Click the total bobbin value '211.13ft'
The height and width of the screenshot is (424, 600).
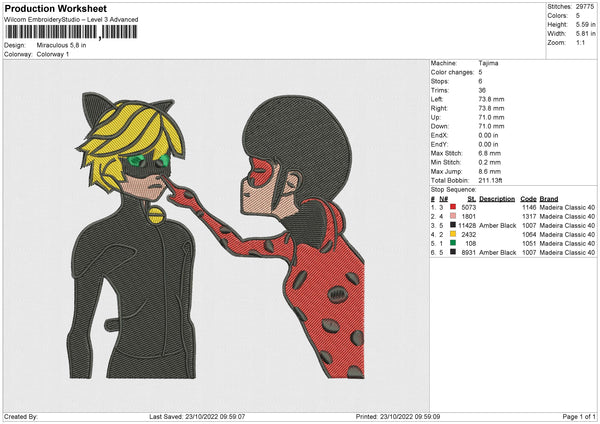click(490, 180)
